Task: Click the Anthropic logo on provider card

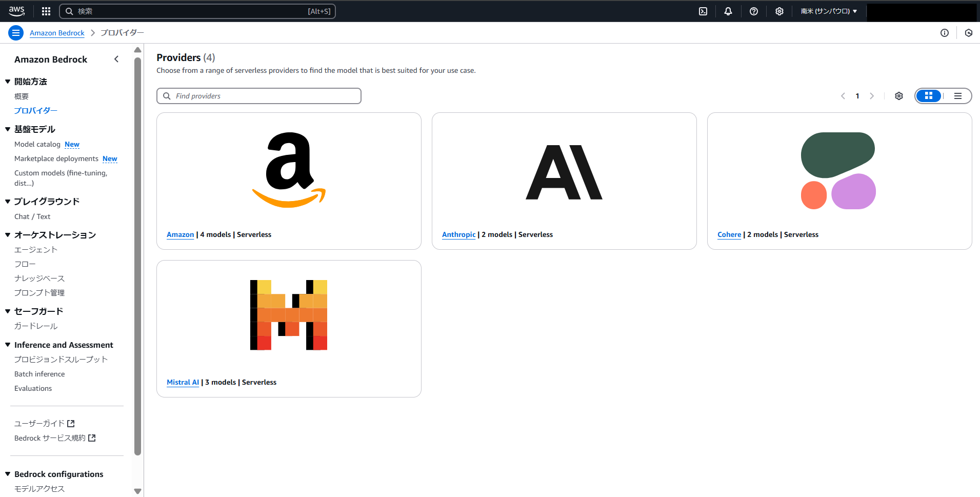Action: (x=564, y=172)
